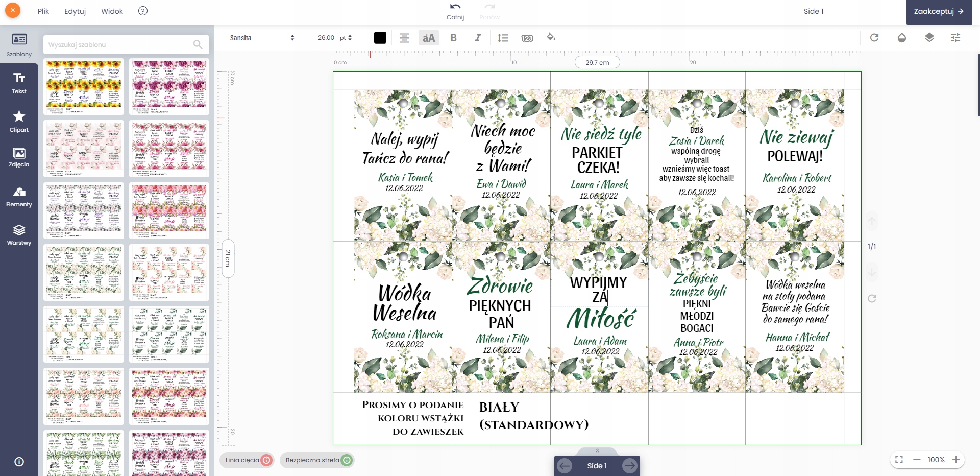Screen dimensions: 980x476
Task: Open the Tekst tool panel
Action: pyautogui.click(x=19, y=83)
